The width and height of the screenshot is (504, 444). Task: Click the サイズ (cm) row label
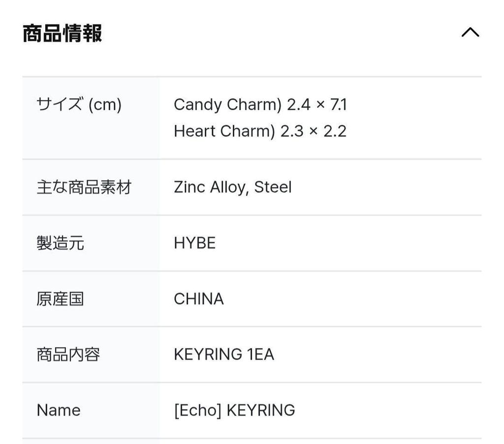79,104
